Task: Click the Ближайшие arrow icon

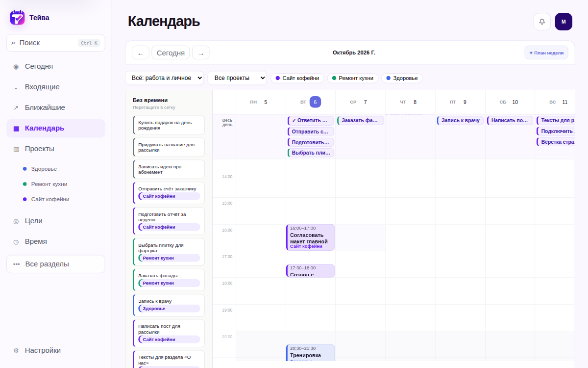Action: 16,108
